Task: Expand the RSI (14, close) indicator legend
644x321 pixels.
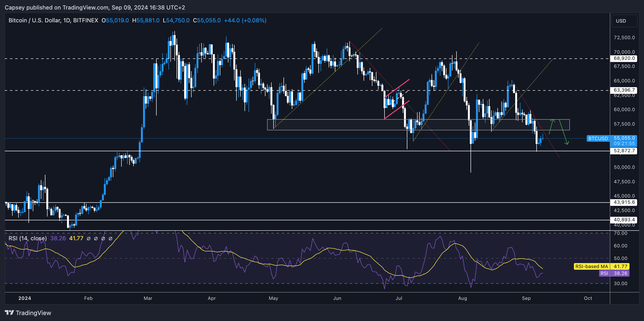Action: pos(28,238)
